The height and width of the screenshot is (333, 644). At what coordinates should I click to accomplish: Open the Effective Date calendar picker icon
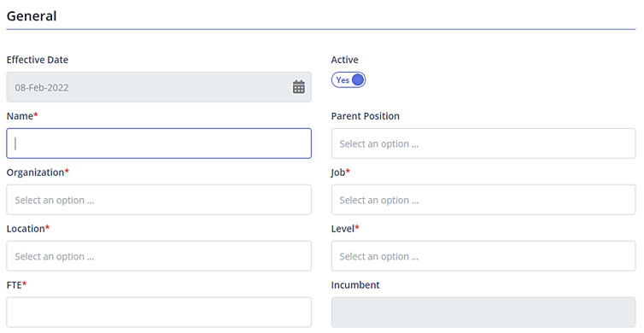[299, 87]
